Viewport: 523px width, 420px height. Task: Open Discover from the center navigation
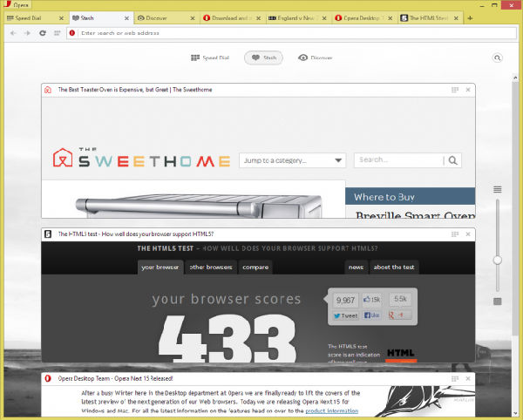pos(315,58)
